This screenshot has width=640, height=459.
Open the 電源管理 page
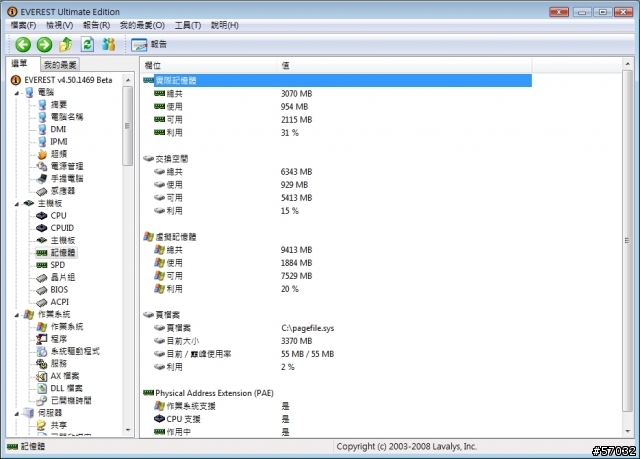(x=67, y=166)
